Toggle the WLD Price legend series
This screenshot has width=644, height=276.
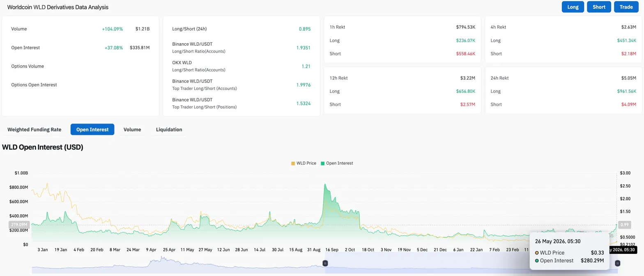tap(304, 163)
